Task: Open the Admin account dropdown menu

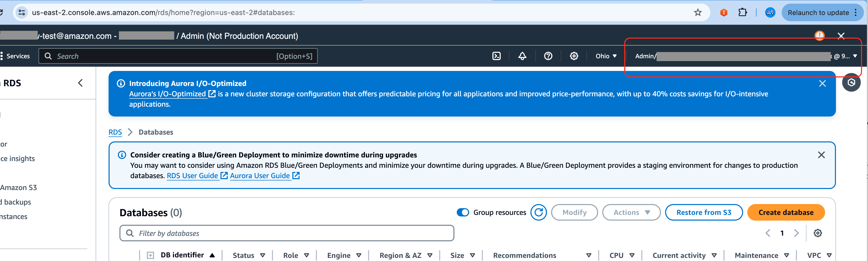Action: (746, 56)
